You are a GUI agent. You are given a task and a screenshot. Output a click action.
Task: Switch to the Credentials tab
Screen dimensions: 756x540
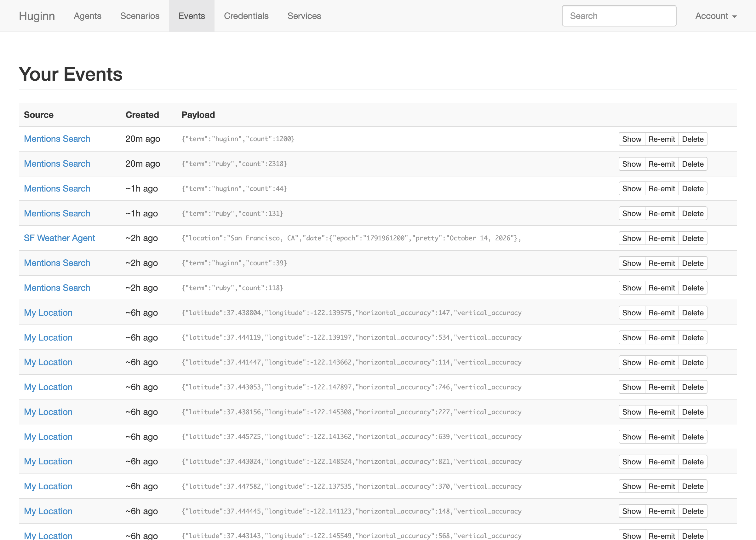pyautogui.click(x=246, y=16)
